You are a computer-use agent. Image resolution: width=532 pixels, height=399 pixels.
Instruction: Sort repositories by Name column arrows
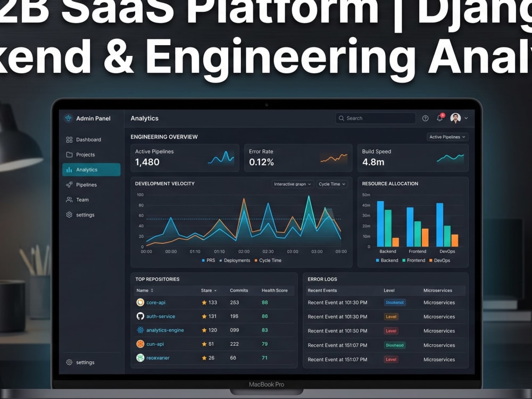click(152, 290)
